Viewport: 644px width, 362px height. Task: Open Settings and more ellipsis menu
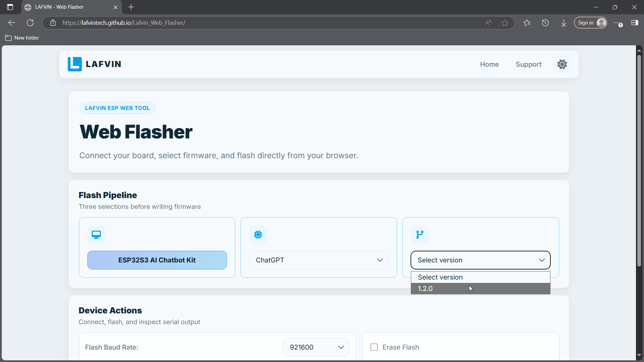click(x=618, y=23)
